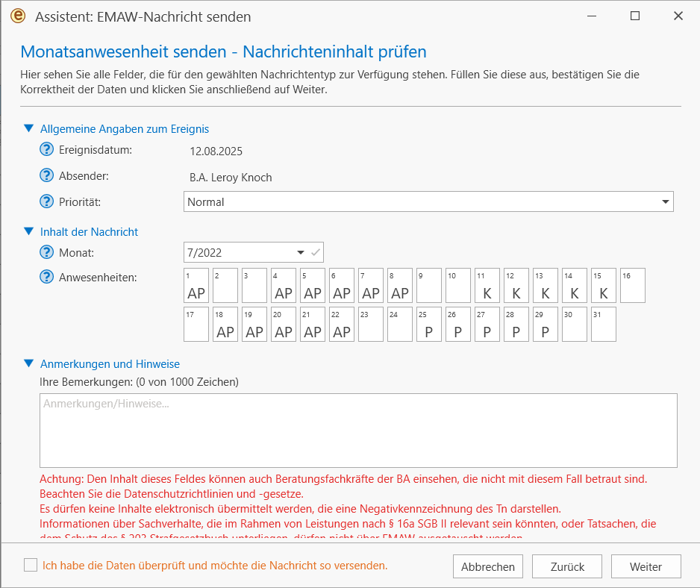The height and width of the screenshot is (588, 700).
Task: Open the Priorität dropdown showing Normal
Action: (428, 201)
